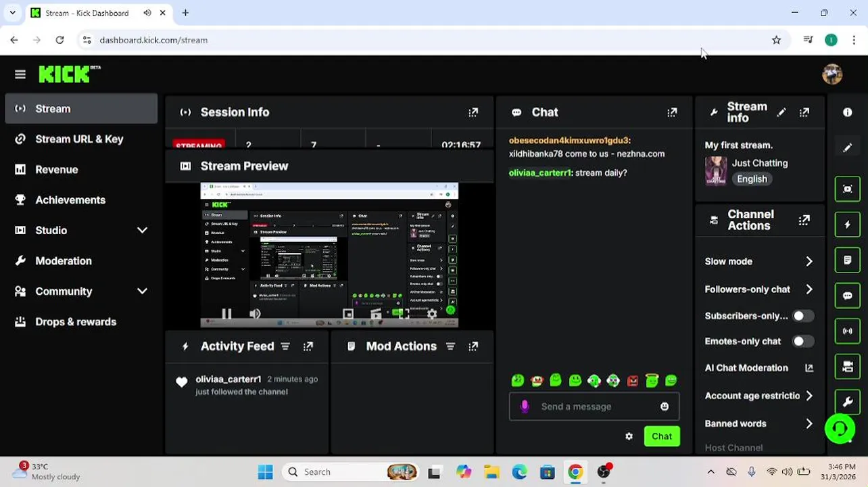
Task: Open Chrome tab search dropdown
Action: tap(12, 13)
